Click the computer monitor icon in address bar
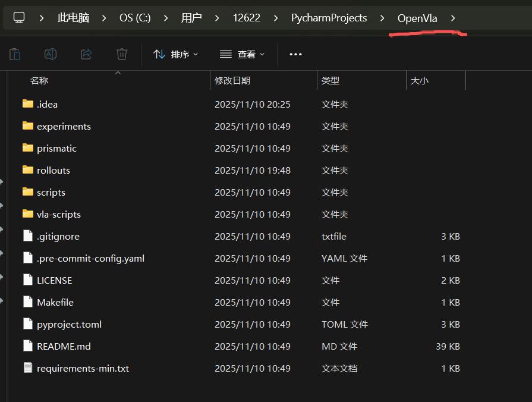 pos(19,18)
